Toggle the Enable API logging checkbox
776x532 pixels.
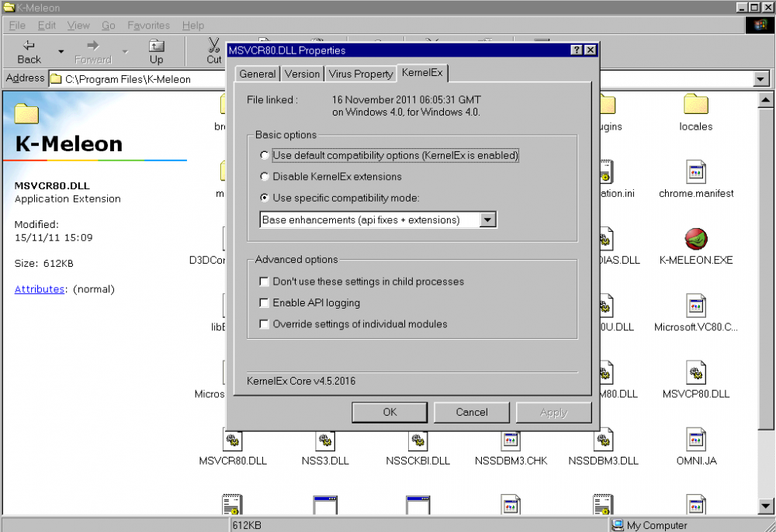click(x=265, y=303)
